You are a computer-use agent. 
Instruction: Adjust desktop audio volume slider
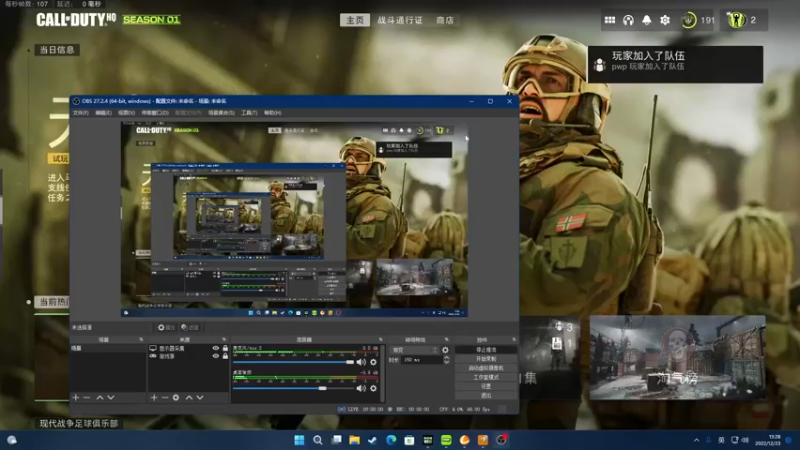293,388
